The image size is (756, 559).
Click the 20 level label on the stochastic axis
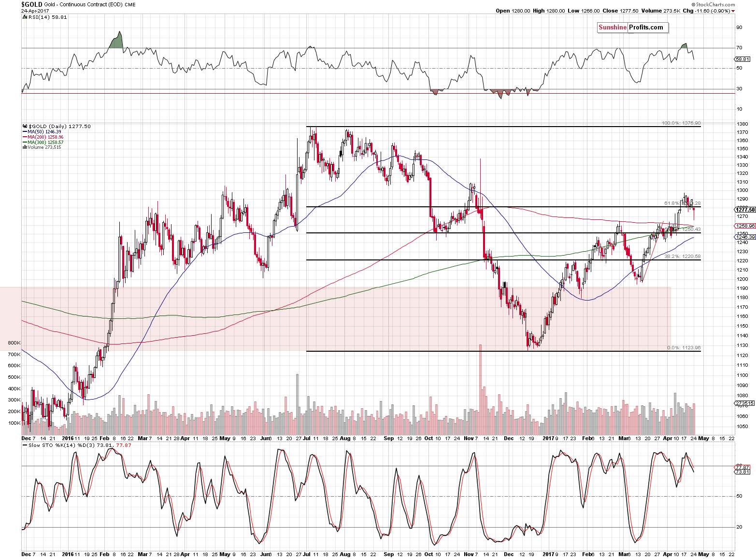(x=739, y=527)
